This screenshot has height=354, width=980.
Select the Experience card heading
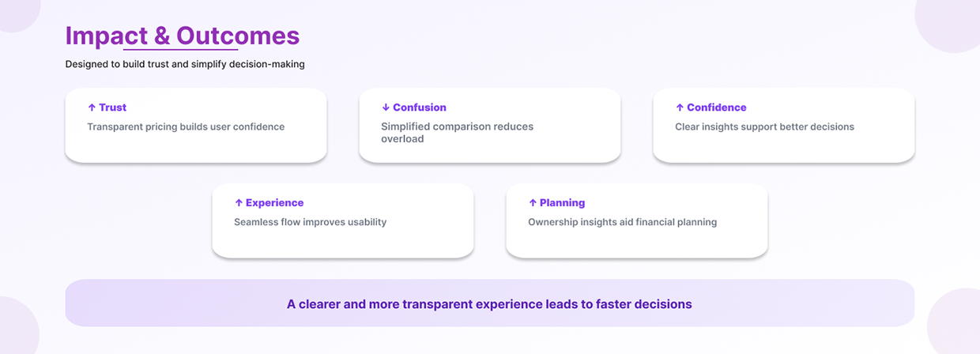[x=274, y=203]
